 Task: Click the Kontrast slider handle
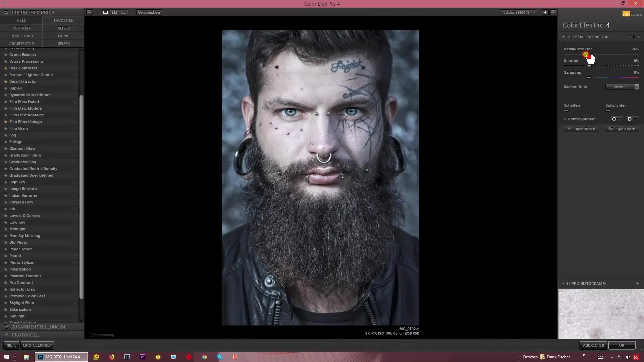[x=589, y=66]
